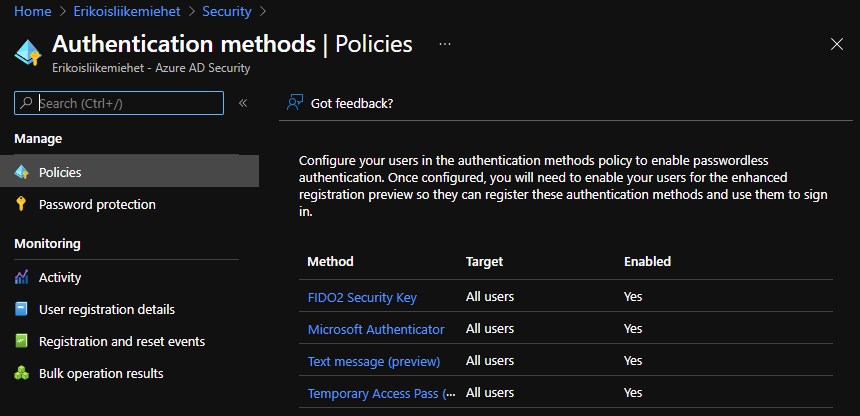Viewport: 860px width, 416px height.
Task: Click the Got feedback person icon
Action: coord(295,103)
